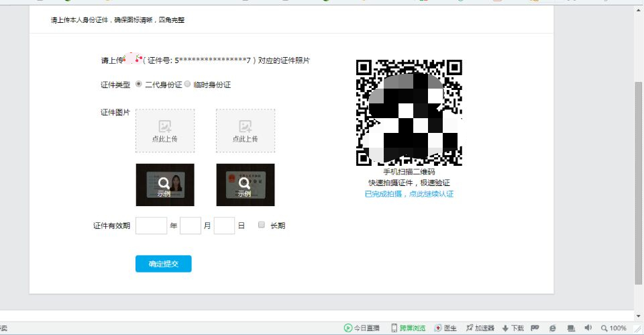Click the 请上传本人身份证件 instruction text
This screenshot has width=644, height=335.
pos(117,19)
